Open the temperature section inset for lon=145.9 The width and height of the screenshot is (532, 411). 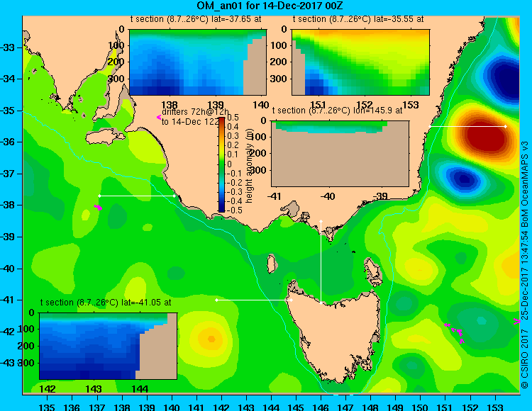pyautogui.click(x=340, y=154)
